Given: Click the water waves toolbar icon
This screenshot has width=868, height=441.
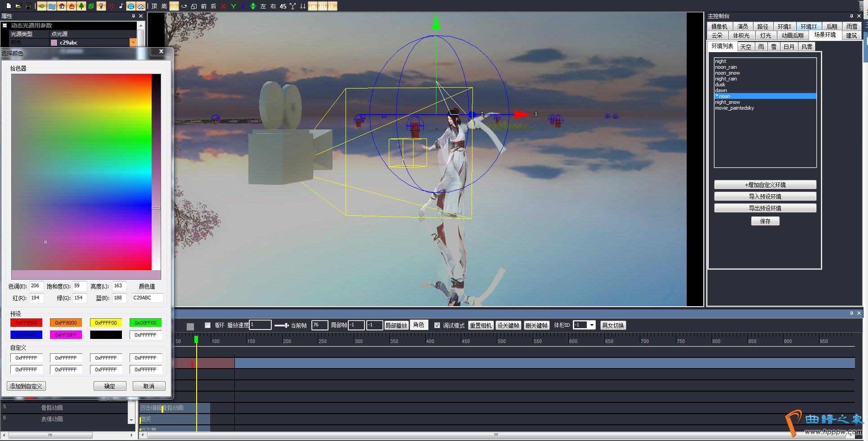Looking at the screenshot, I should [x=52, y=6].
